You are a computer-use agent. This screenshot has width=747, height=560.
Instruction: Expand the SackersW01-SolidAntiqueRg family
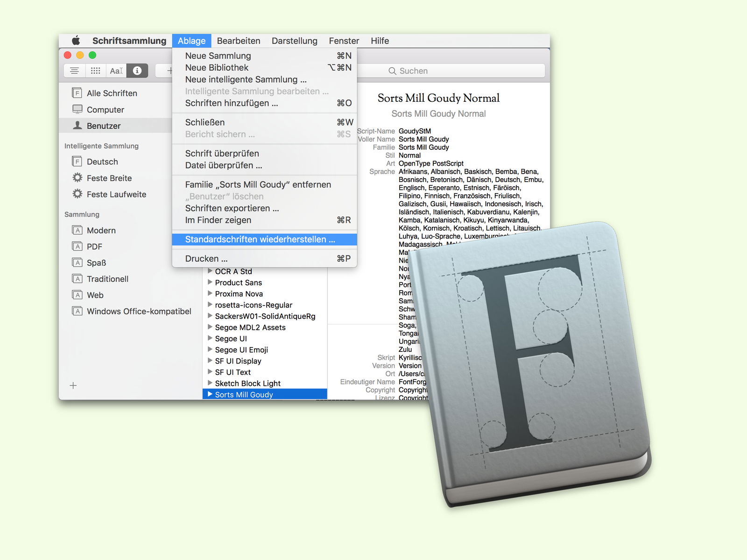[210, 315]
